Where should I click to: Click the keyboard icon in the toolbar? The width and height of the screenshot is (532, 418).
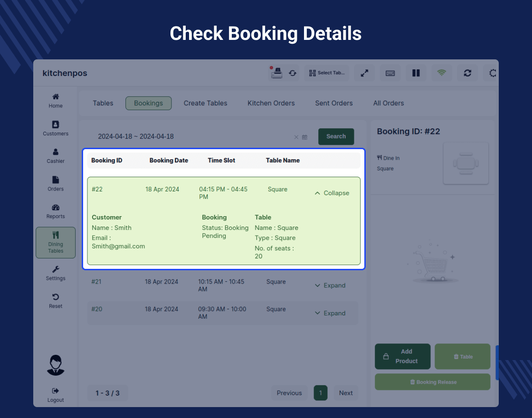coord(390,73)
